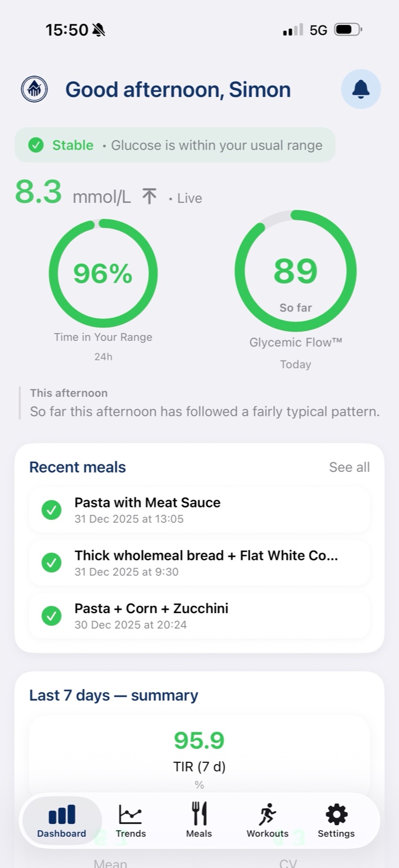Open the Meals fork and knife icon
Screen dimensions: 399x868
(x=199, y=814)
